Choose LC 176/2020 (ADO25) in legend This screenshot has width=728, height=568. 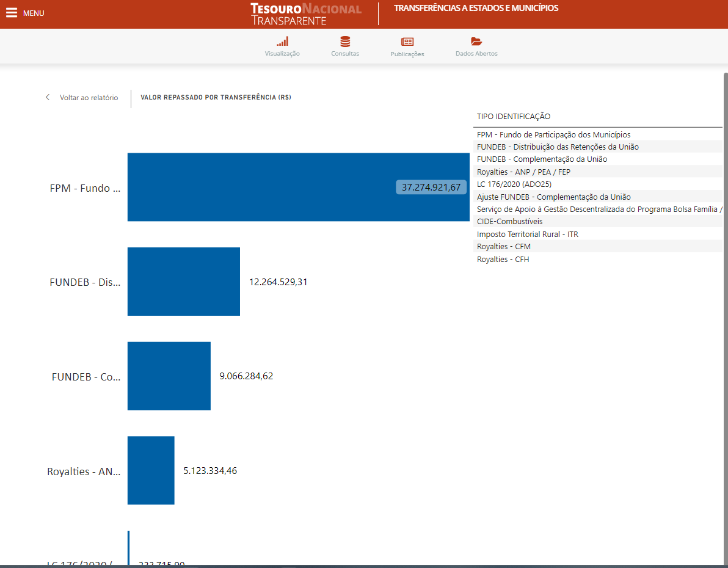tap(514, 184)
